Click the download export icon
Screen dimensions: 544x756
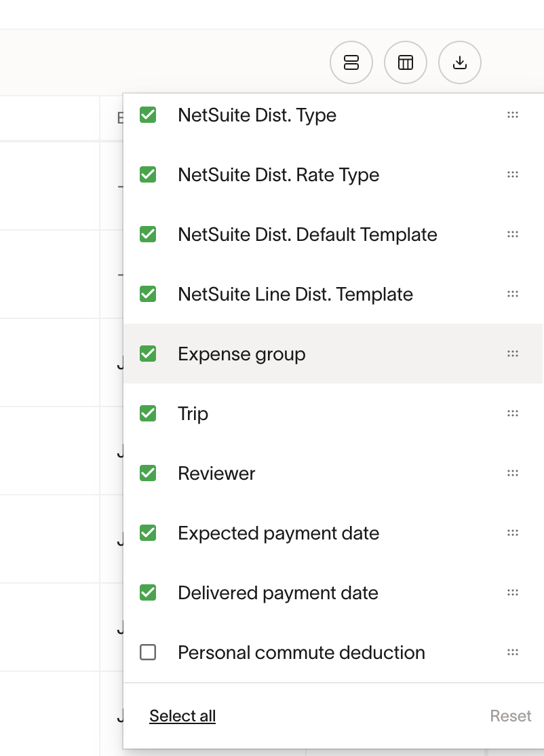[x=460, y=63]
